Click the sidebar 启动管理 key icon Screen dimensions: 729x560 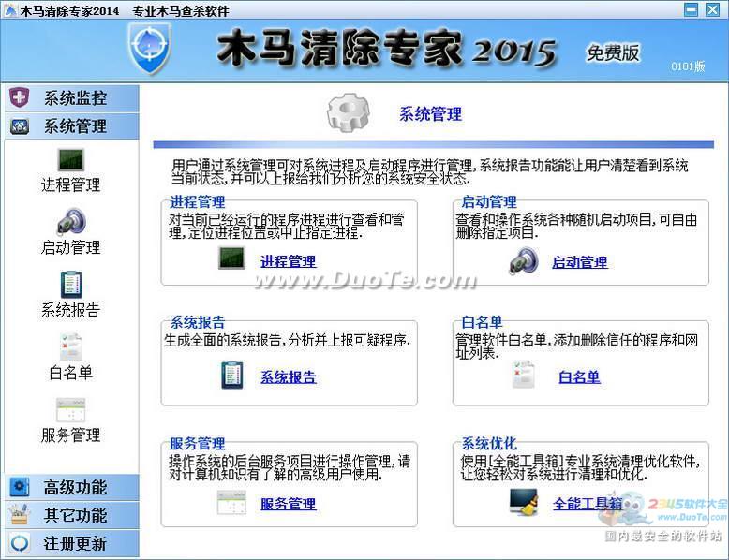[71, 221]
